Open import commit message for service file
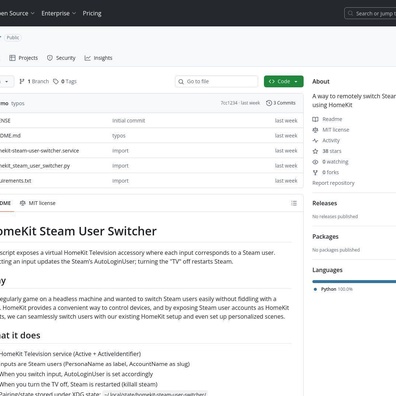Image resolution: width=396 pixels, height=396 pixels. (x=120, y=151)
